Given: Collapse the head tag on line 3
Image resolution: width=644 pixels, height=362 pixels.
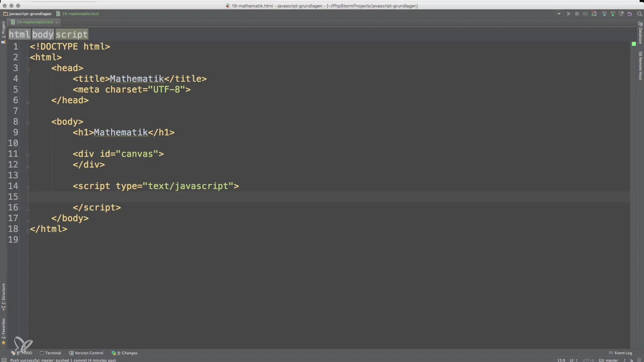Looking at the screenshot, I should [x=28, y=70].
